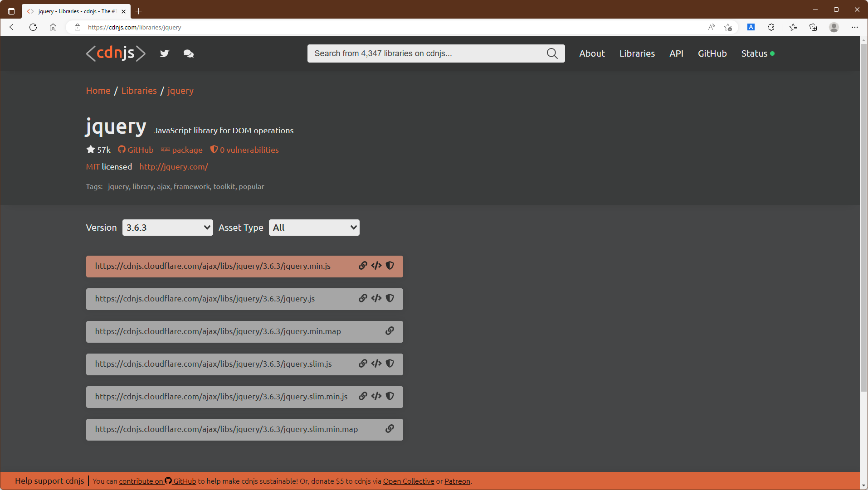Viewport: 868px width, 490px height.
Task: Open the Libraries nav item
Action: click(x=637, y=53)
